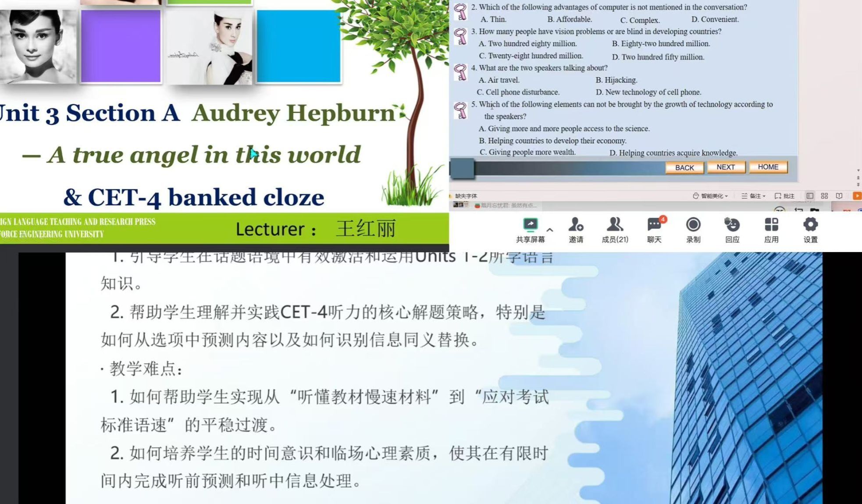Click the comments button in the status bar

[x=785, y=196]
